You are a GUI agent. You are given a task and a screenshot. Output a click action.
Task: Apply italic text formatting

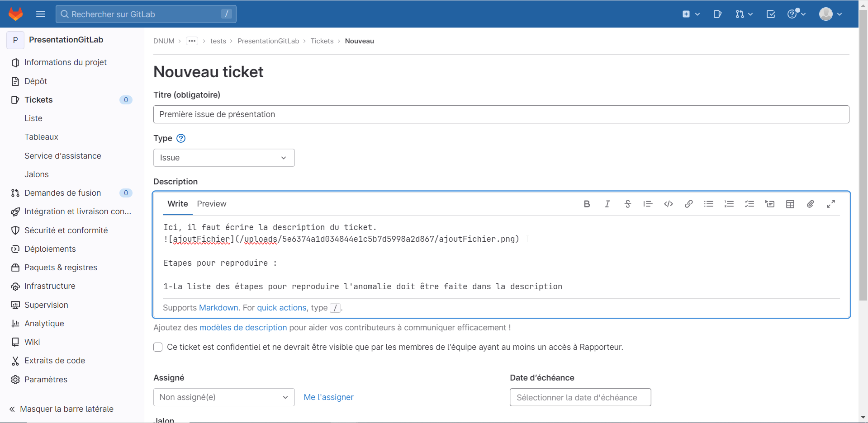click(x=607, y=204)
